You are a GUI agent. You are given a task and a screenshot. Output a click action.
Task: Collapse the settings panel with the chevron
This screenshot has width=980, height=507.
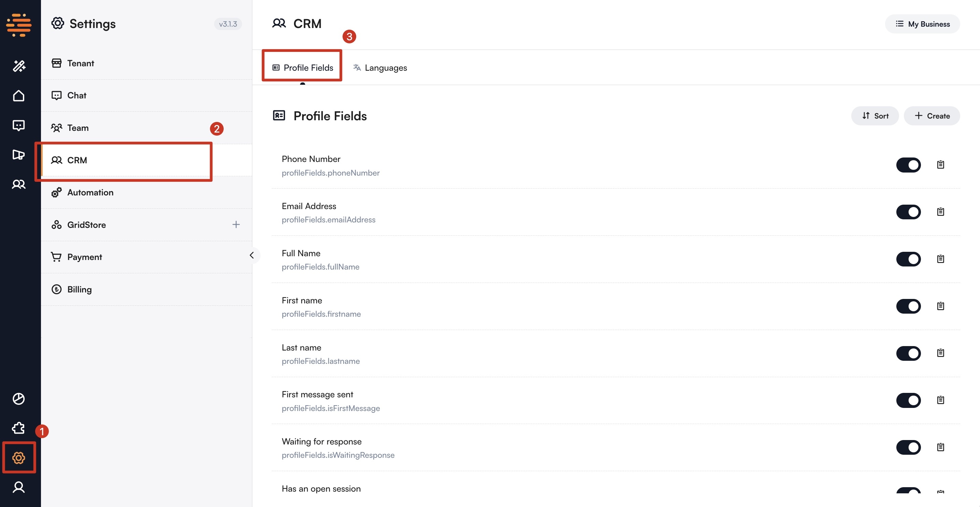point(252,256)
